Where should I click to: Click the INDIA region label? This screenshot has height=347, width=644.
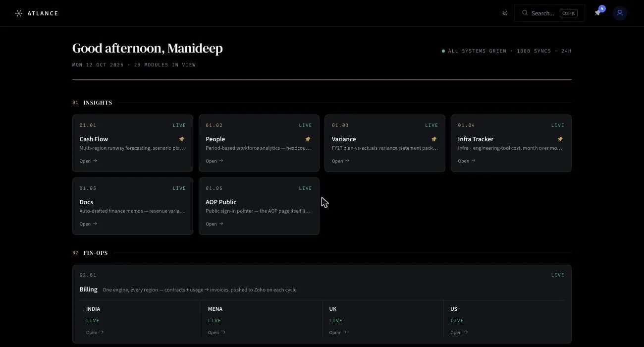93,309
